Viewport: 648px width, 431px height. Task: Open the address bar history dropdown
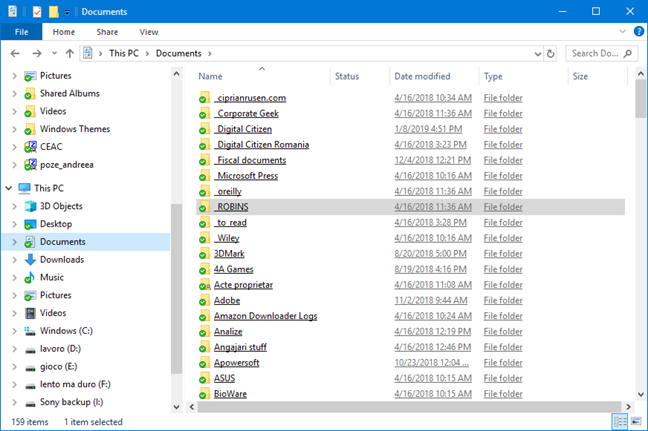click(x=537, y=54)
